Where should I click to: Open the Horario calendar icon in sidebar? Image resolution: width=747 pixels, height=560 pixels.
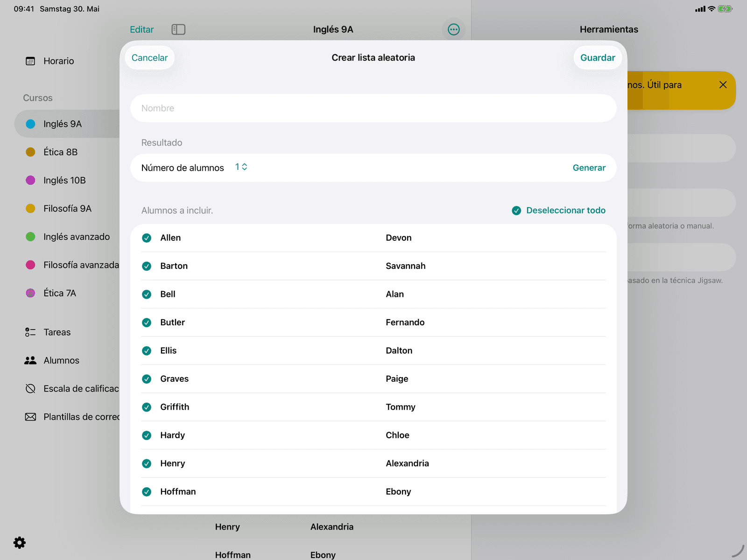[30, 61]
